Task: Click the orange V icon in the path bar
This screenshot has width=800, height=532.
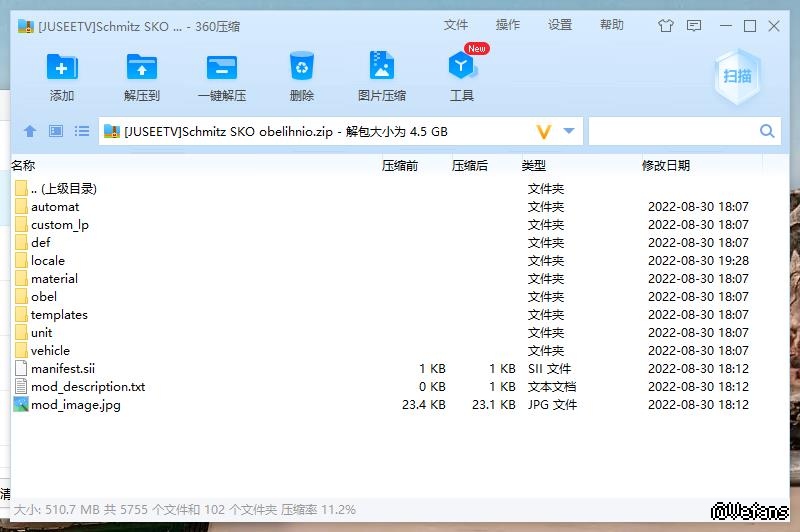Action: point(544,132)
